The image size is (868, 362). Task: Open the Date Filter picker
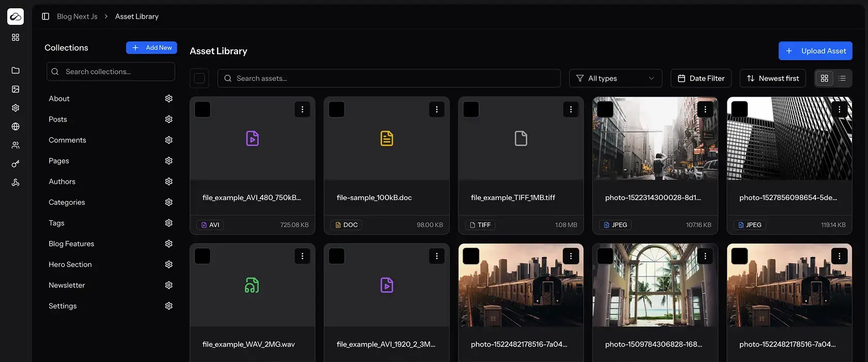701,78
